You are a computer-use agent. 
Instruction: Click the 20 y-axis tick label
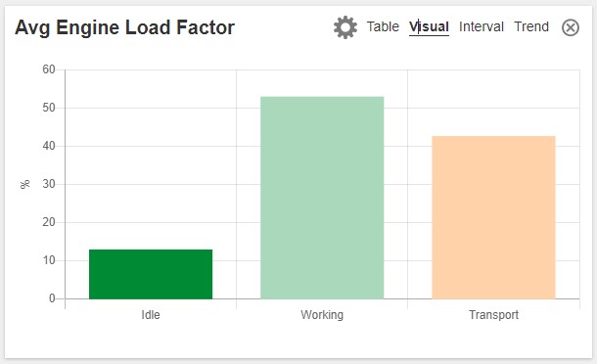coord(49,222)
